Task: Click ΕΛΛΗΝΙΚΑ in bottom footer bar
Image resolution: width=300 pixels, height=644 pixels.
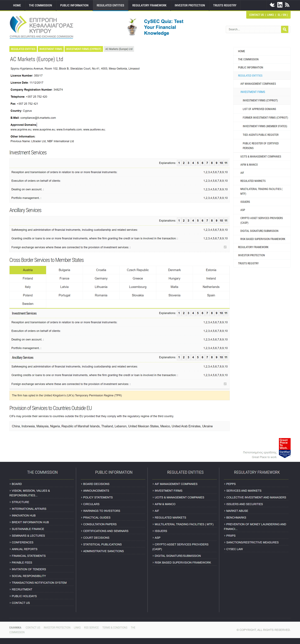Action: point(15,627)
